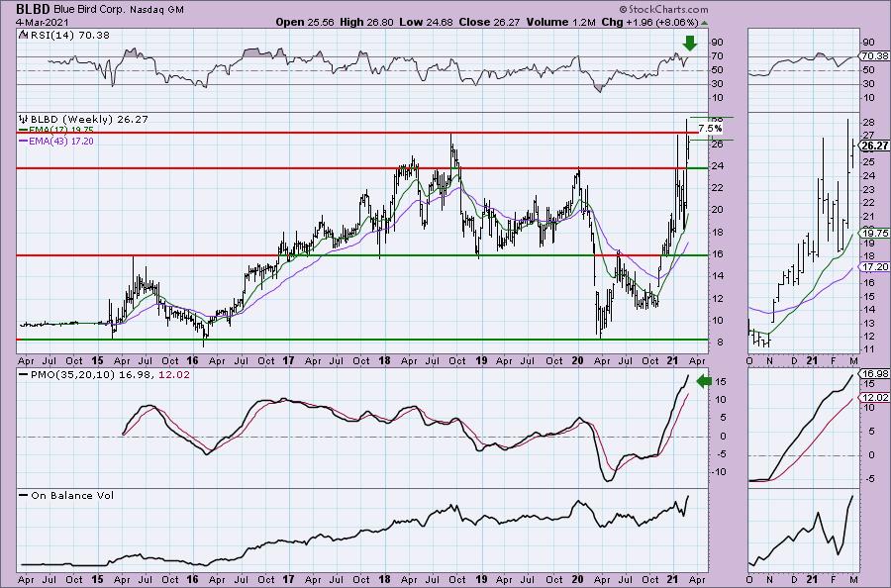Click the BLBD (Weekly) 26.27 price legend
This screenshot has height=588, width=891.
(89, 120)
